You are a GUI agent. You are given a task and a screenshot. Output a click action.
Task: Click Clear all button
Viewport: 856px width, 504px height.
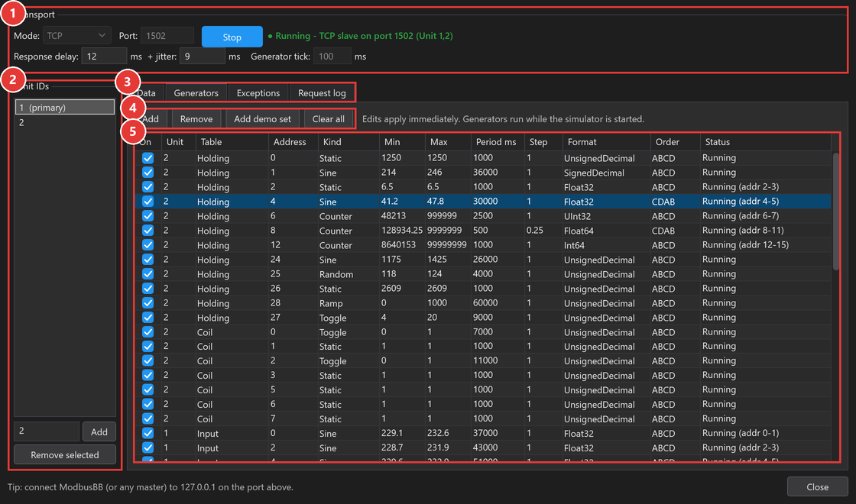[328, 119]
